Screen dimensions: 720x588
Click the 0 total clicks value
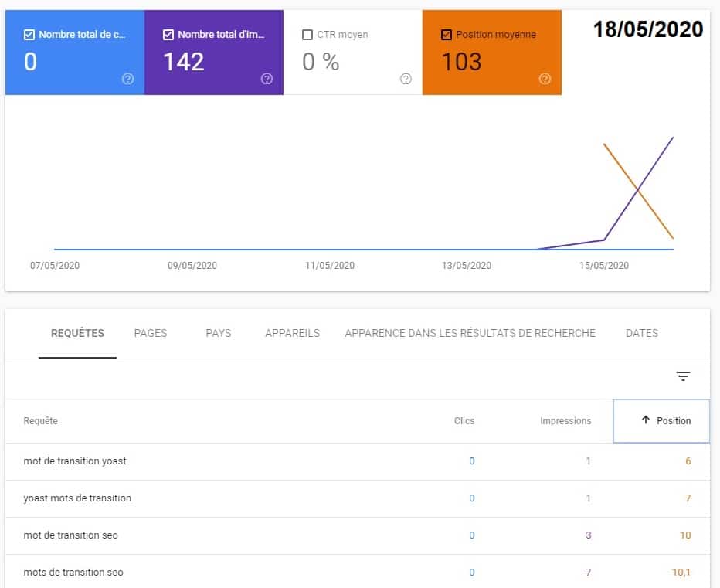click(30, 62)
